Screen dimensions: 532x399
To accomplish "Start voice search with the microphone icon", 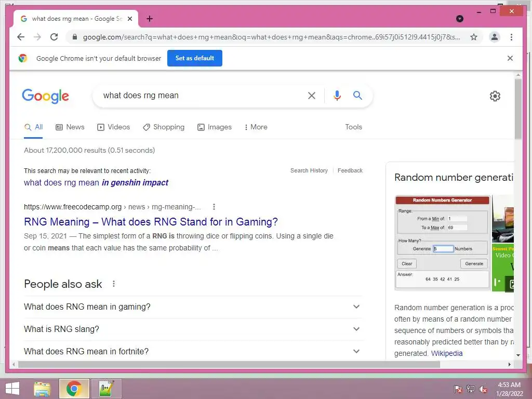I will coord(337,96).
